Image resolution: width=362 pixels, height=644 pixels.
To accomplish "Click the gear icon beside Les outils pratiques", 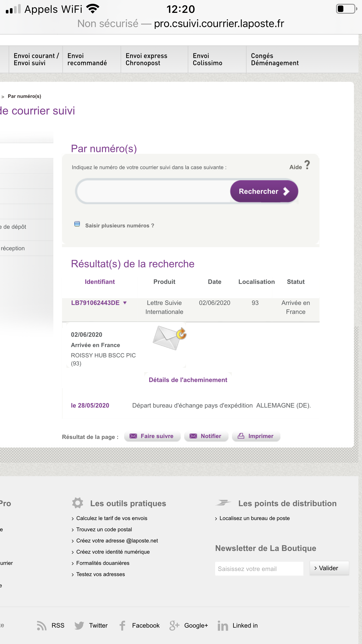I will (78, 503).
